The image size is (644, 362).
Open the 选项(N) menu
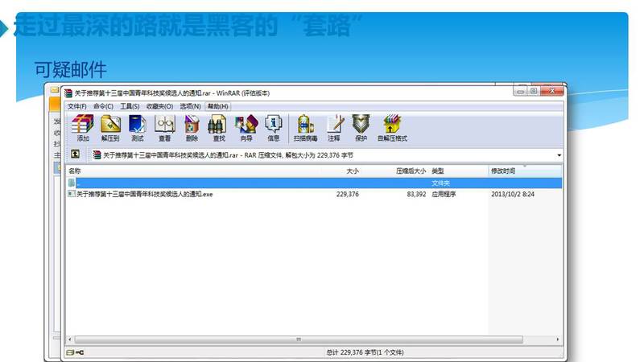point(191,106)
